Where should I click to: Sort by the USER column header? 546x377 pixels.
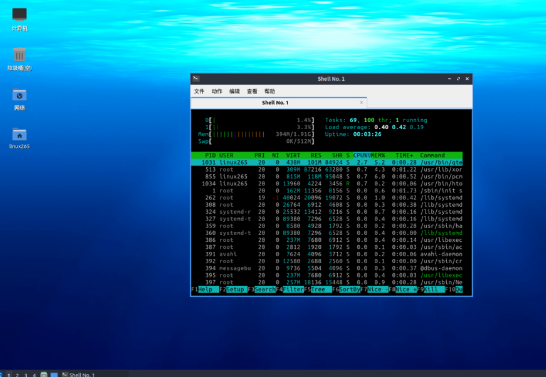point(226,155)
